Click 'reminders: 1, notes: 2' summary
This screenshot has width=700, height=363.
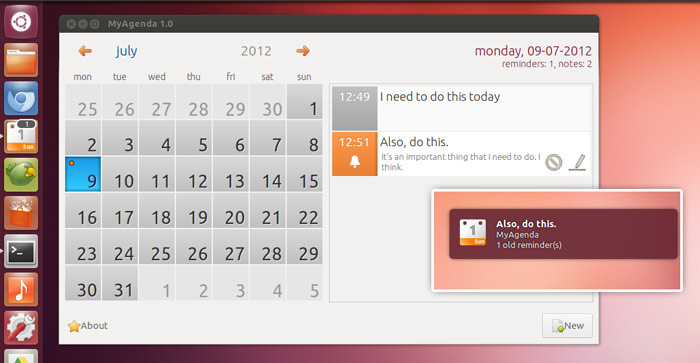(x=546, y=64)
